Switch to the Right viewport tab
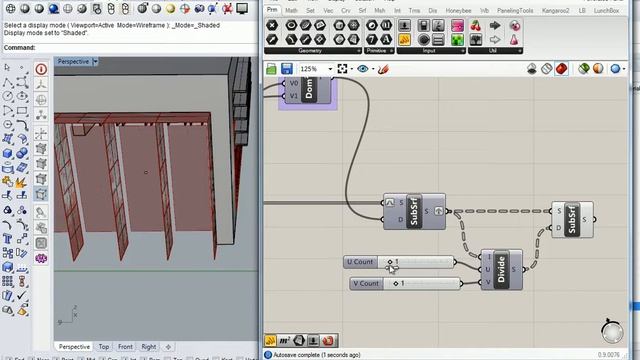Screen dimensions: 640x360 click(149, 347)
